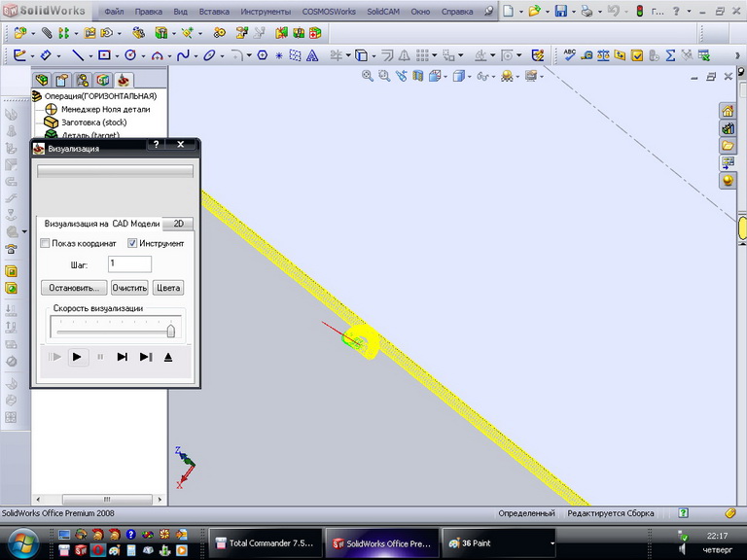Open the Windows Start button

[22, 543]
